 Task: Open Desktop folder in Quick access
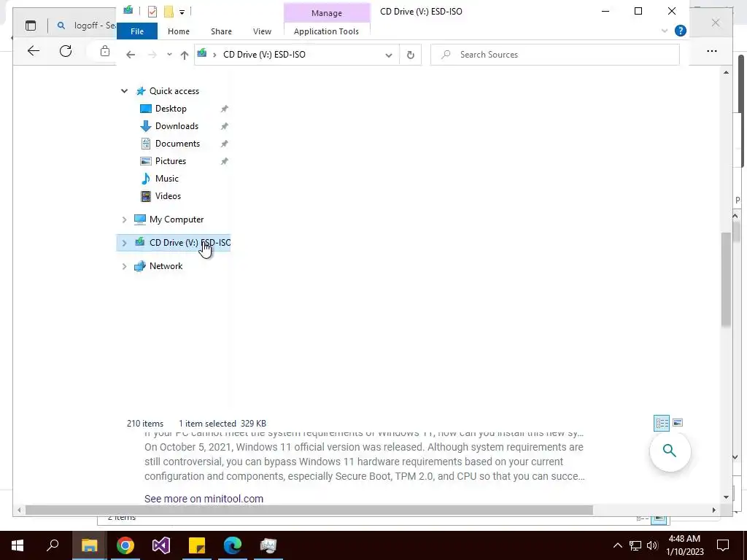click(x=171, y=109)
